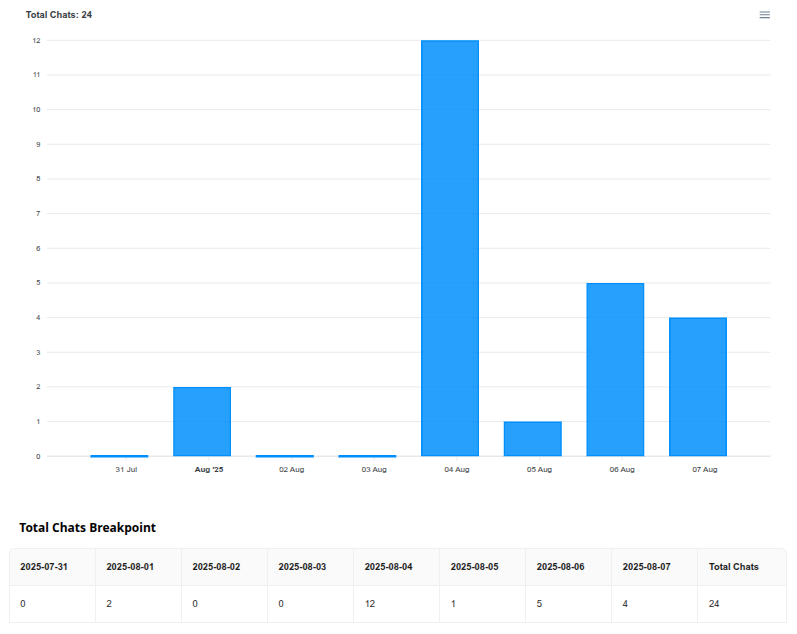797x634 pixels.
Task: Click the 02 Aug x-axis label
Action: (x=291, y=469)
